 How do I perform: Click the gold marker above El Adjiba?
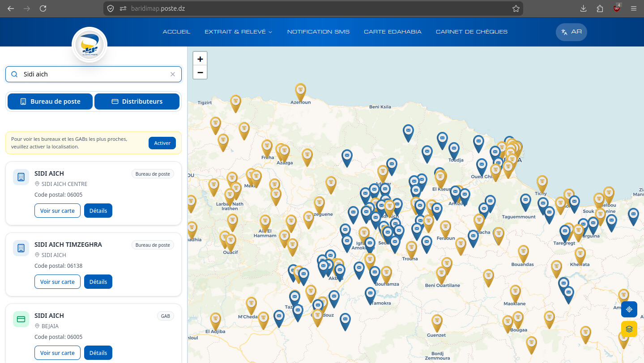[x=215, y=321]
